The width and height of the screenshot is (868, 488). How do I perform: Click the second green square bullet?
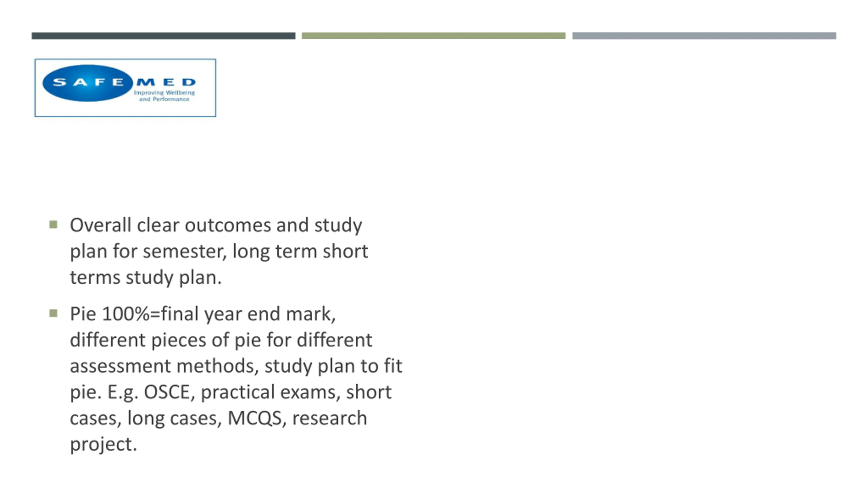coord(53,313)
